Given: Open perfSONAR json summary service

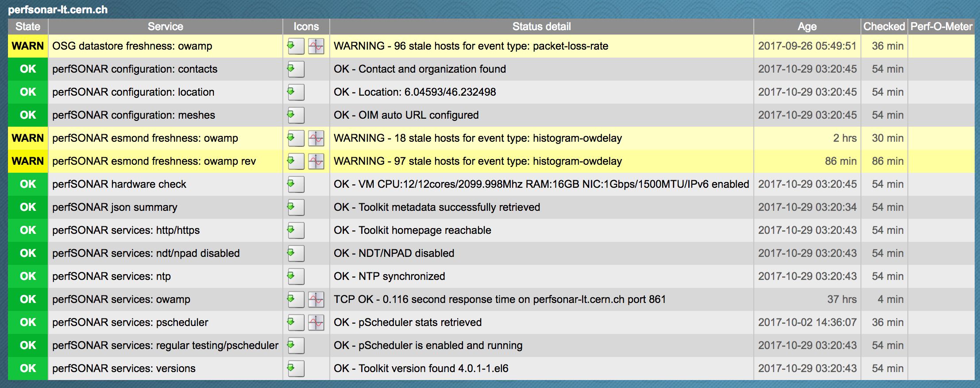Looking at the screenshot, I should coord(115,207).
